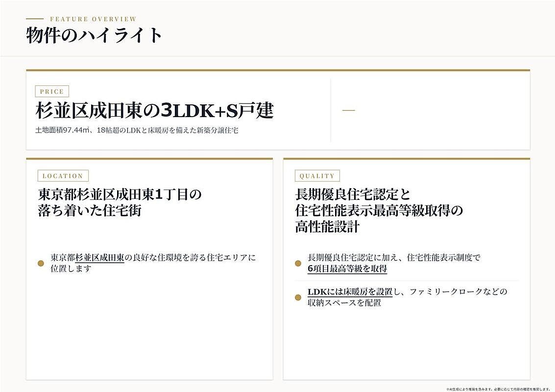
Task: Click the 土地面積97.44㎡ description line
Action: pos(137,130)
